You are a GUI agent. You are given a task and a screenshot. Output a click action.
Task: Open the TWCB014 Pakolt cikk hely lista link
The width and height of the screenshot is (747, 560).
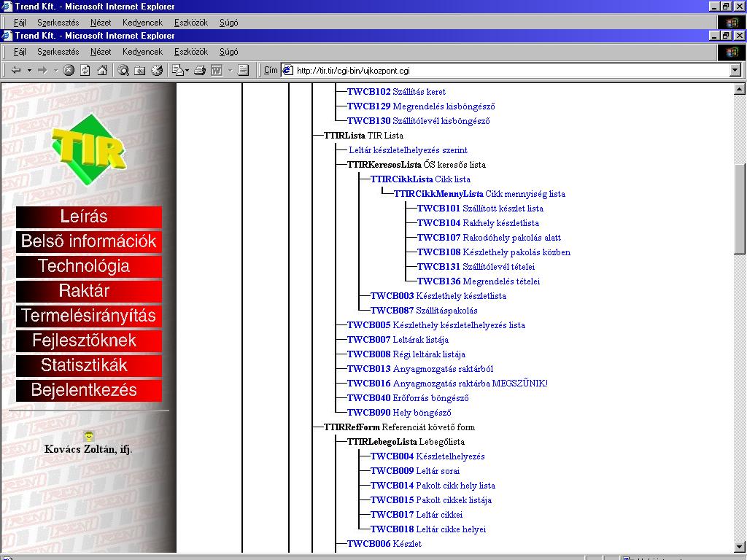[433, 486]
